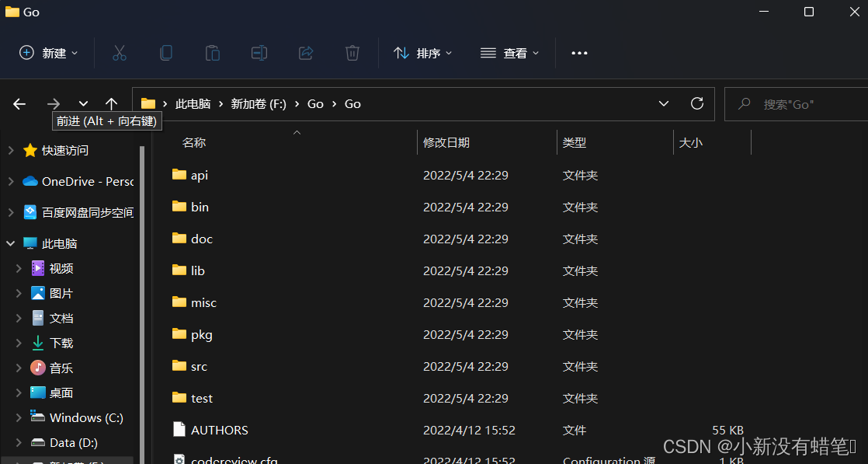Click the src folder icon

click(179, 366)
